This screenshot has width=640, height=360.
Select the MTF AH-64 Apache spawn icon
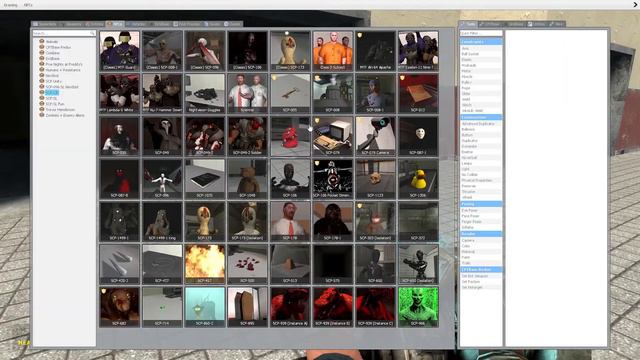pos(376,51)
